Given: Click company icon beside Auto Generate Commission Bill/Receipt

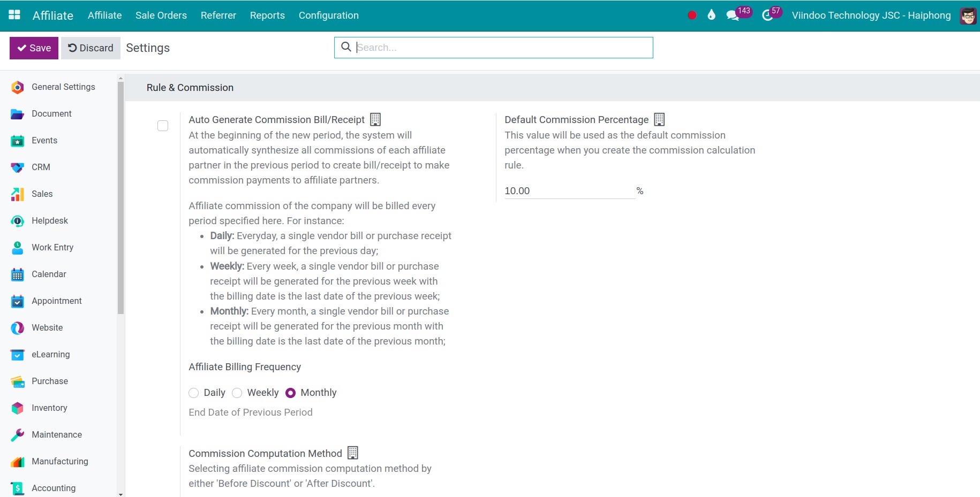Looking at the screenshot, I should point(375,119).
